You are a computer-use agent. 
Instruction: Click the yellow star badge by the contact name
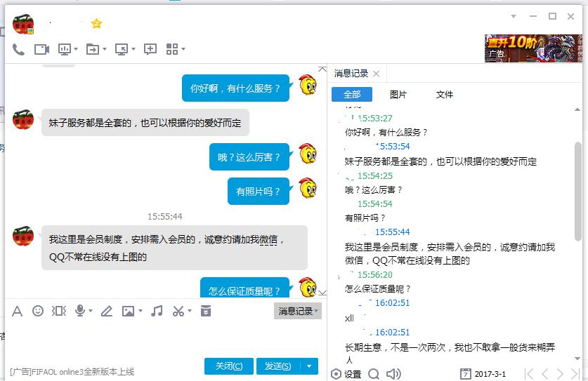[96, 24]
